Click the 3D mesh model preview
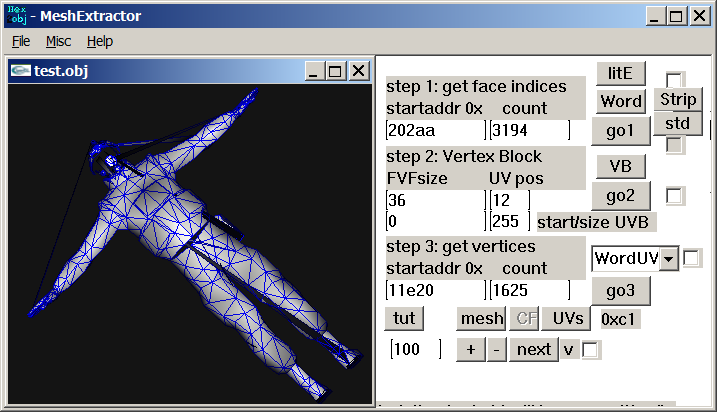Viewport: 717px width, 412px height. (190, 244)
